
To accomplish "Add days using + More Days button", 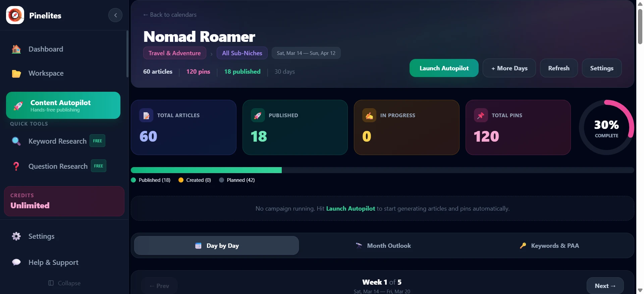I will (x=509, y=68).
